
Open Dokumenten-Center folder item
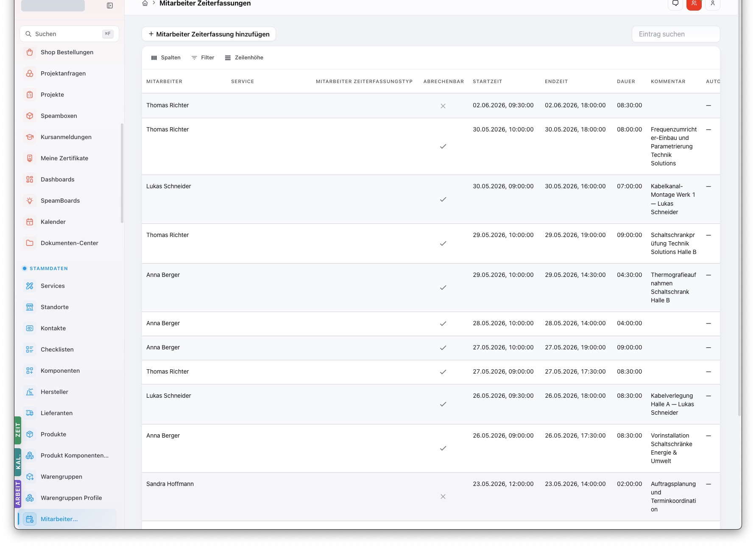click(x=69, y=243)
